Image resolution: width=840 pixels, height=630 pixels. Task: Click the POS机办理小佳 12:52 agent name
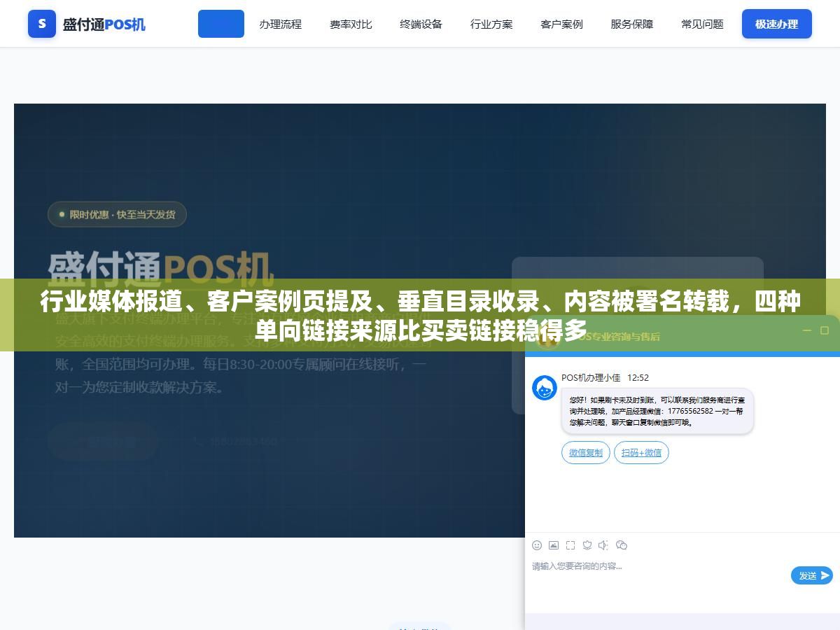pyautogui.click(x=605, y=377)
